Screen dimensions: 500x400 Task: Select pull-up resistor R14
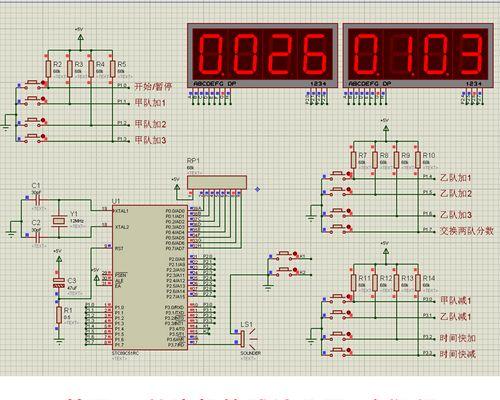point(418,283)
